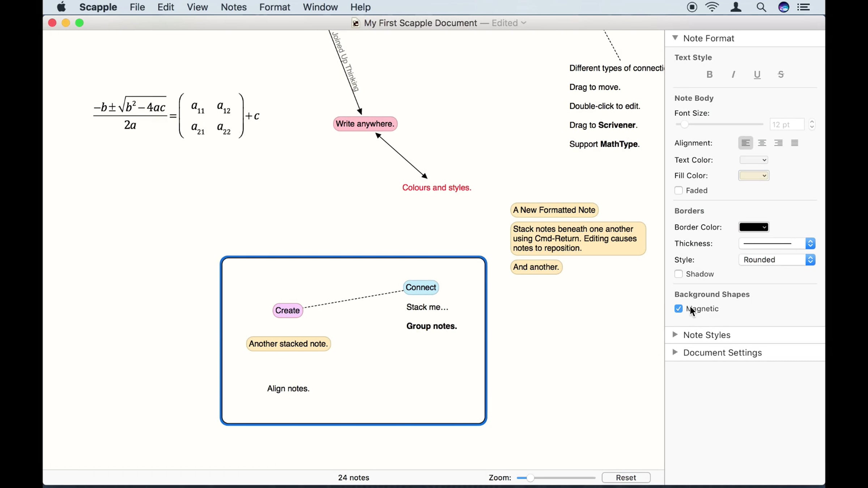Viewport: 868px width, 488px height.
Task: Uncheck the Magnetic checkbox
Action: coord(678,309)
